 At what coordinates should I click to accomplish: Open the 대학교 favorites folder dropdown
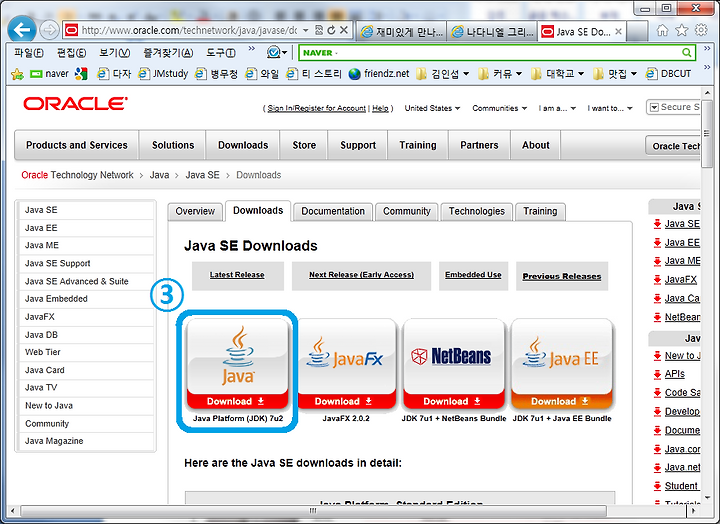(557, 74)
